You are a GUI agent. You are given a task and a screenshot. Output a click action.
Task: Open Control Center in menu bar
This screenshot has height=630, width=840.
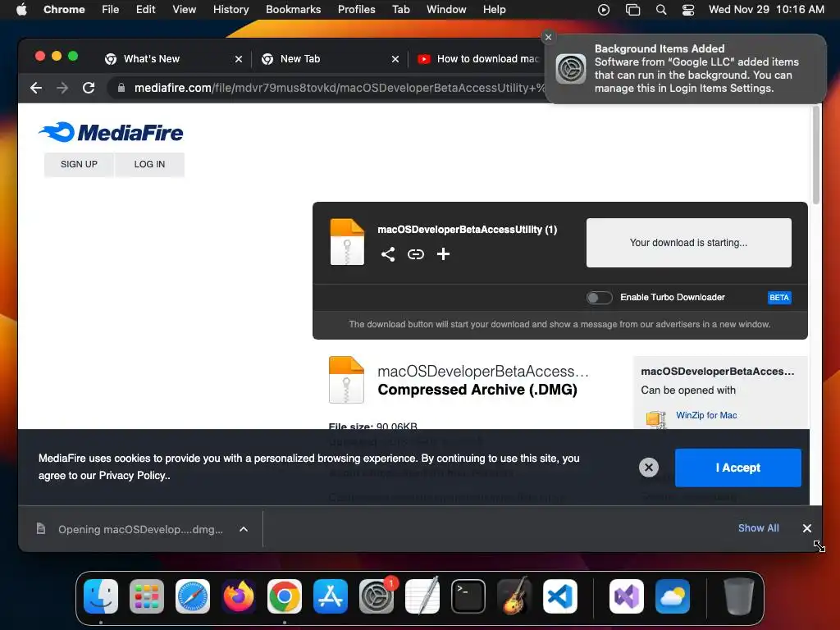point(688,10)
